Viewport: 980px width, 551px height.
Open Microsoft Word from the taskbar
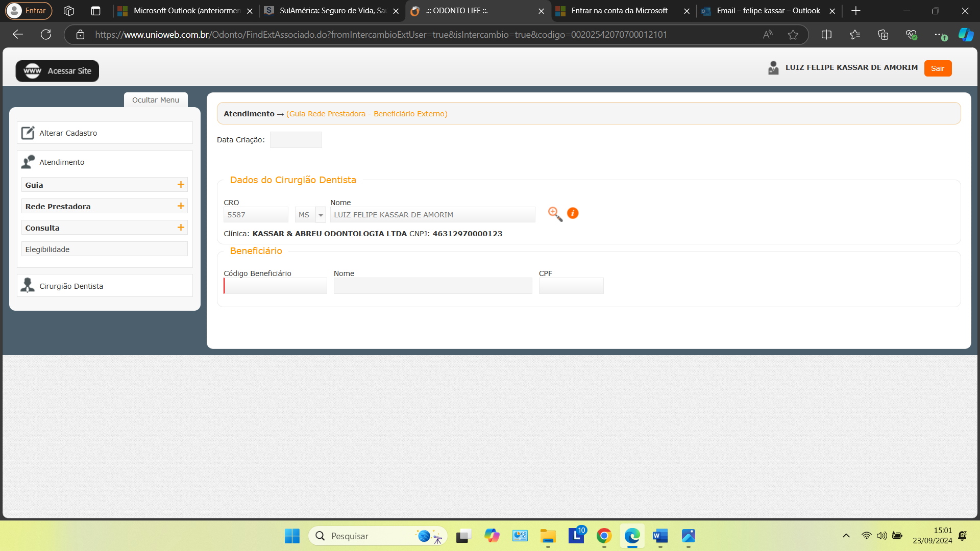(660, 536)
